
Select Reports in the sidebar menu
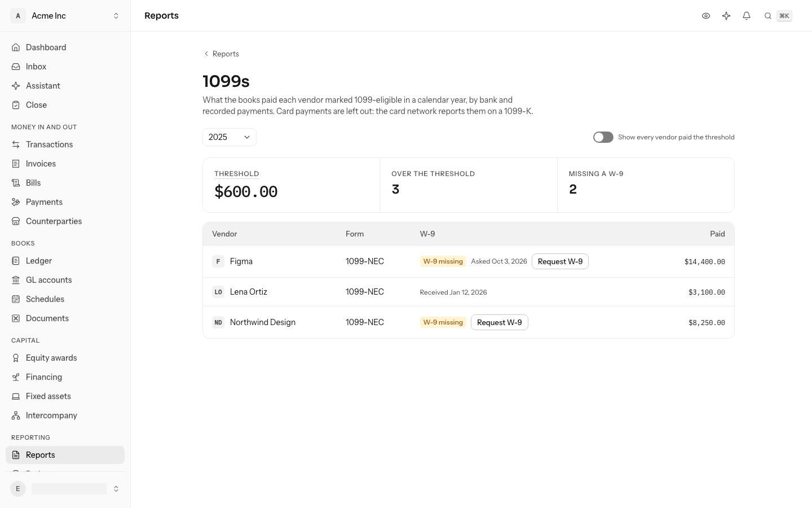pyautogui.click(x=65, y=455)
